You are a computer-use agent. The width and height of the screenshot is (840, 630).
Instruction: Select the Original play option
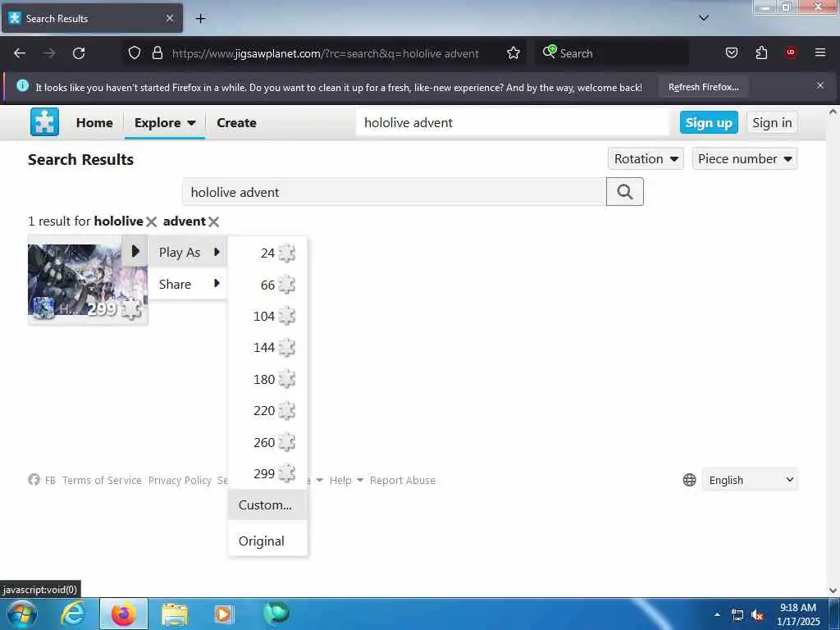[268, 541]
